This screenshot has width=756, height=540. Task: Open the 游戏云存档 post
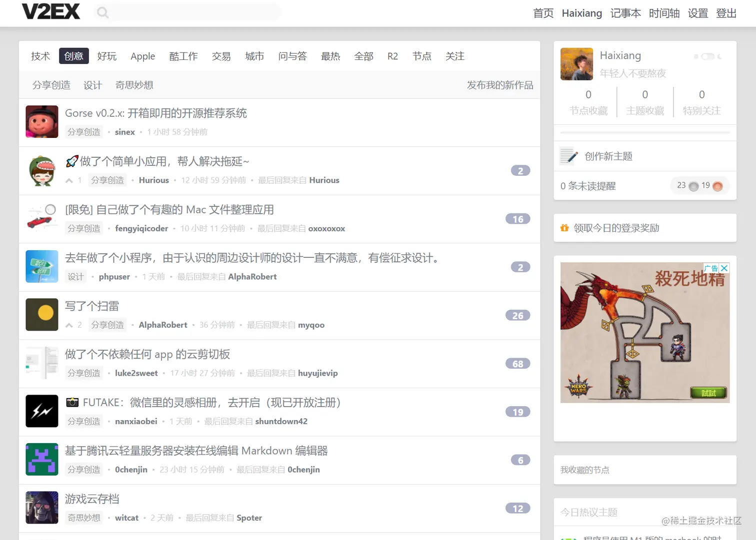click(x=92, y=499)
